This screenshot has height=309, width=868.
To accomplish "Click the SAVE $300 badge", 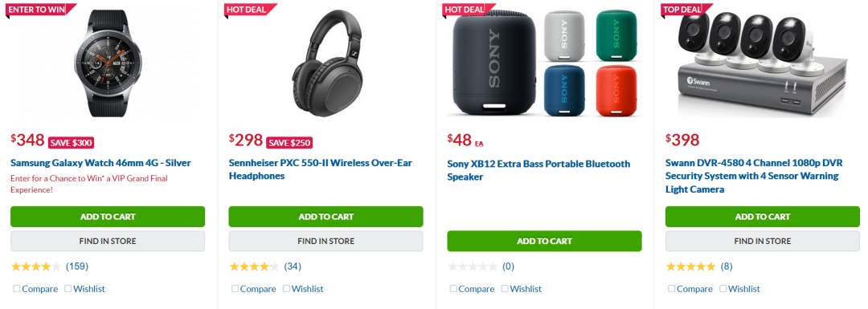I will tap(72, 143).
